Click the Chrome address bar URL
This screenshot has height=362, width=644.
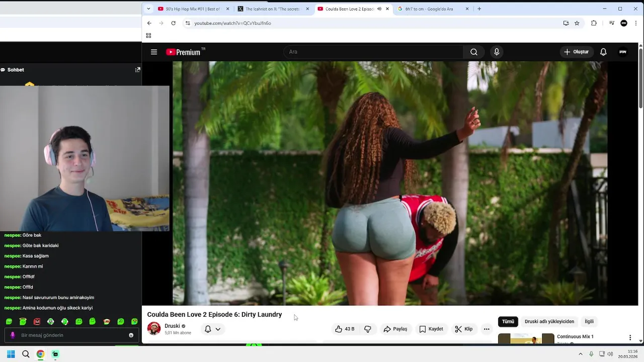(233, 23)
